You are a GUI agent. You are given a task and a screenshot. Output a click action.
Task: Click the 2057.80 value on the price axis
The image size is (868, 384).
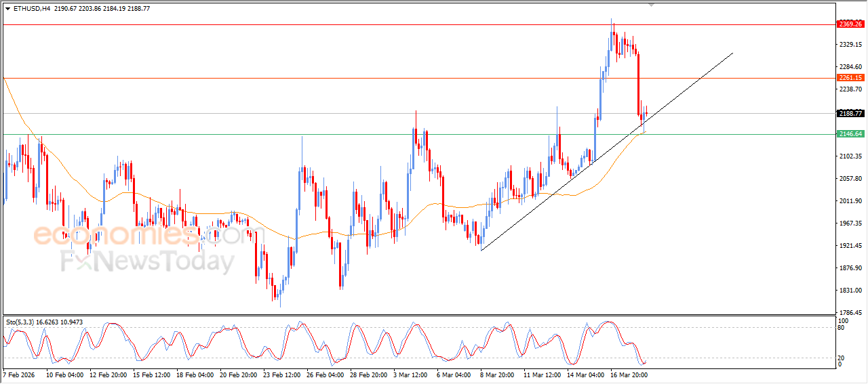click(x=850, y=179)
